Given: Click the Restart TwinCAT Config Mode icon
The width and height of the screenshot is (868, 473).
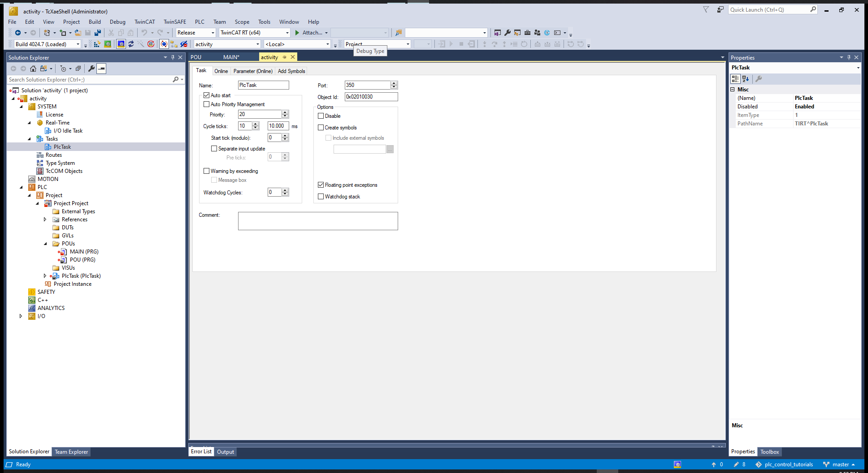Looking at the screenshot, I should pos(121,44).
